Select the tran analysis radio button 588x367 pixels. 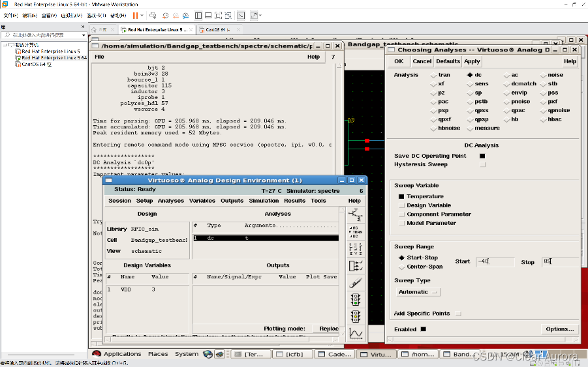point(433,75)
